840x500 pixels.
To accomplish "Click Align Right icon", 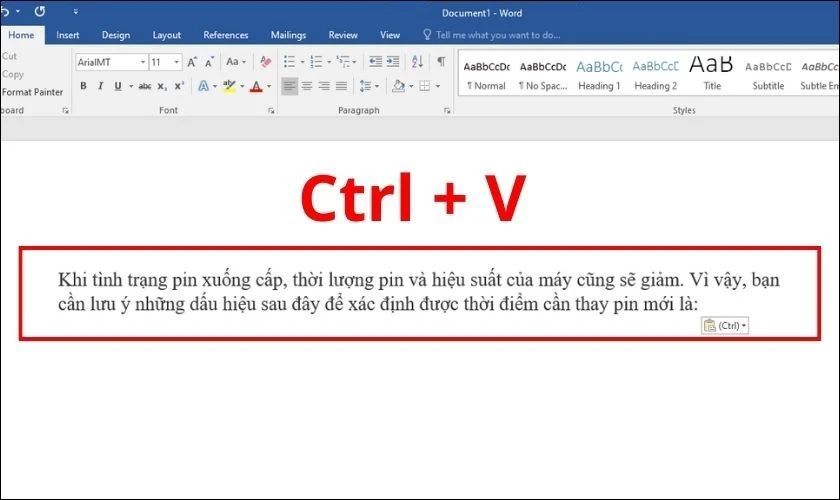I will (324, 86).
